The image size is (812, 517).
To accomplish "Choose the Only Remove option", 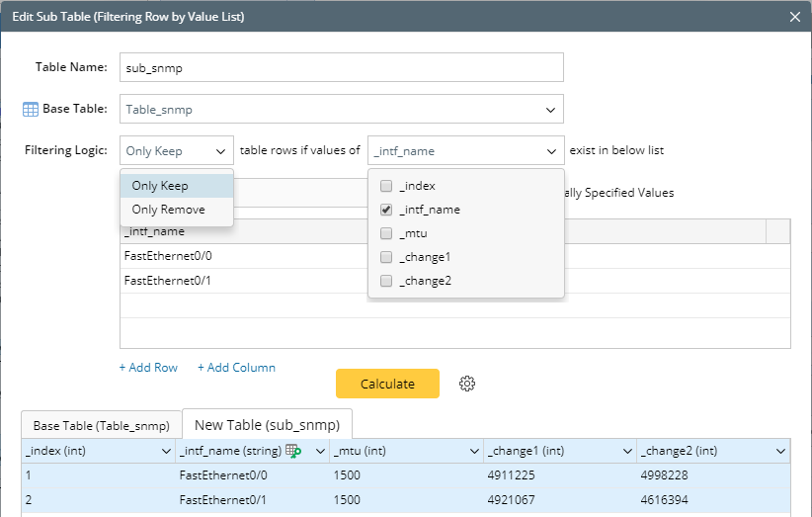I will coord(169,210).
